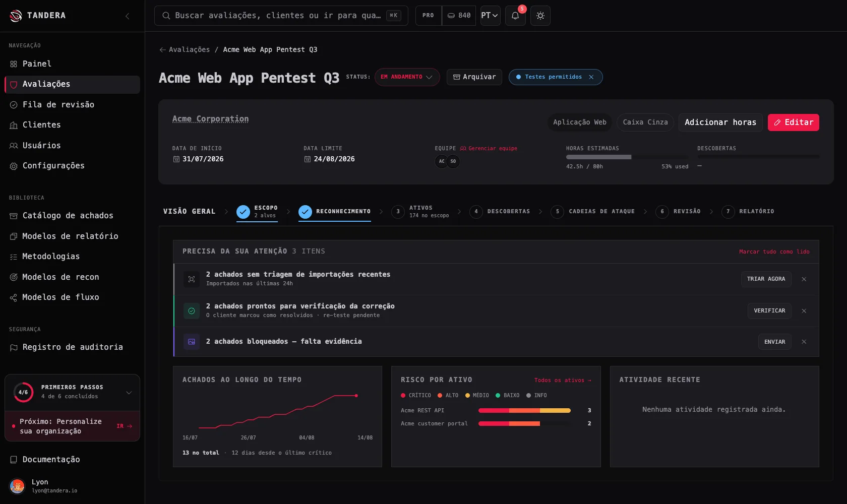Toggle light theme sun icon
This screenshot has width=847, height=504.
click(540, 16)
